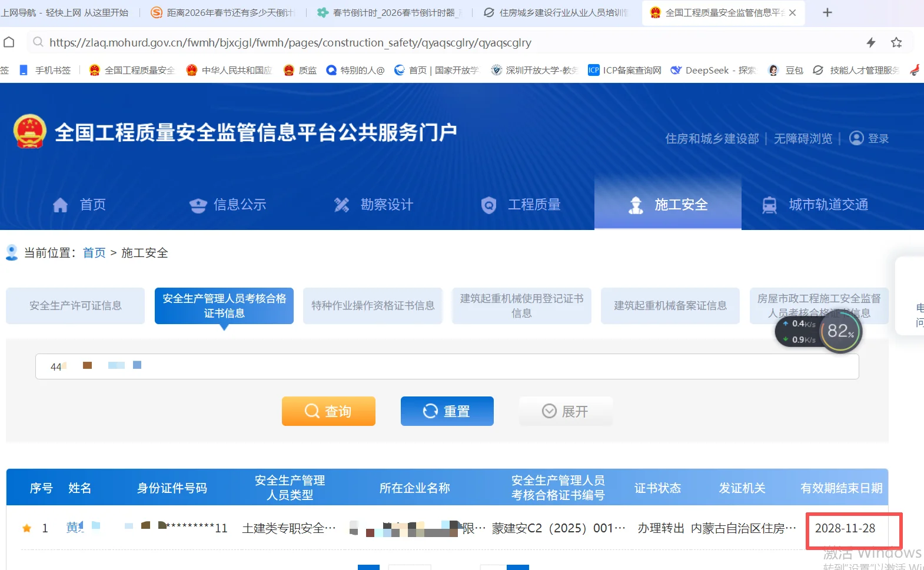The height and width of the screenshot is (570, 924).
Task: Click the search query input field
Action: [447, 366]
